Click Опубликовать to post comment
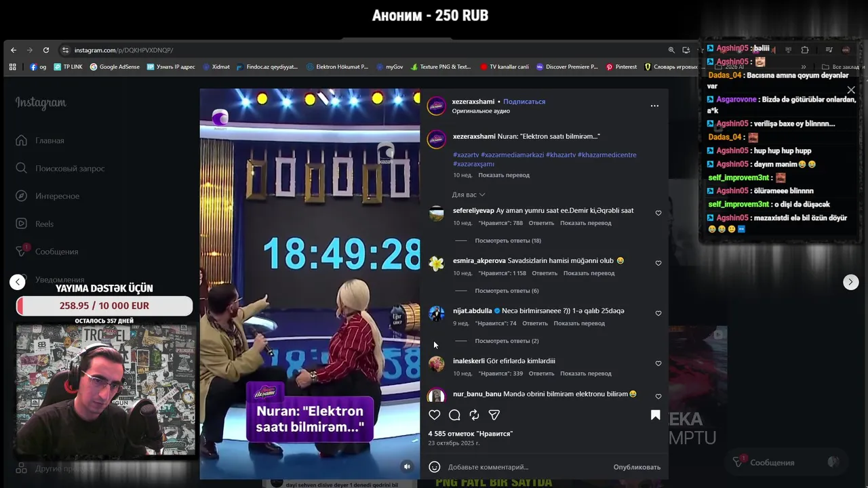 point(637,467)
